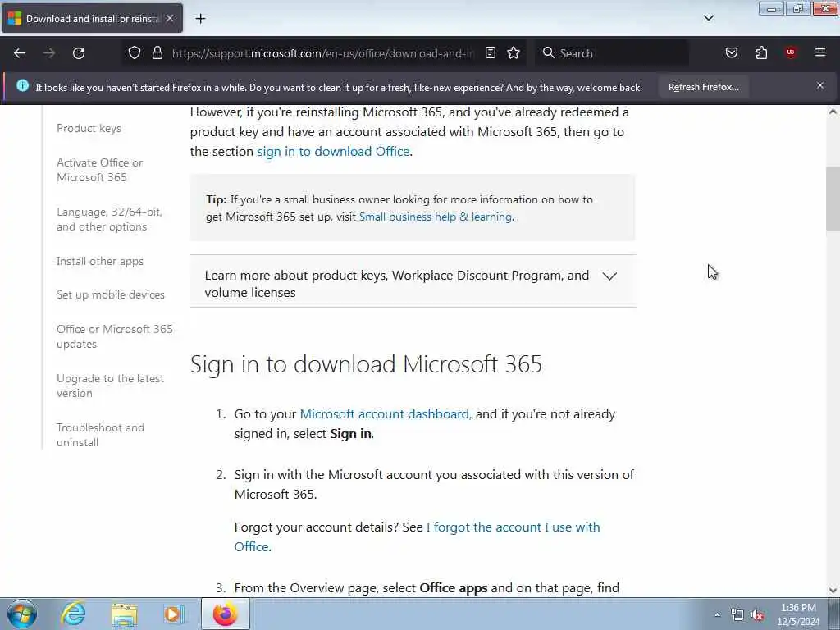The image size is (840, 630).
Task: Click the site security padlock icon
Action: tap(157, 52)
